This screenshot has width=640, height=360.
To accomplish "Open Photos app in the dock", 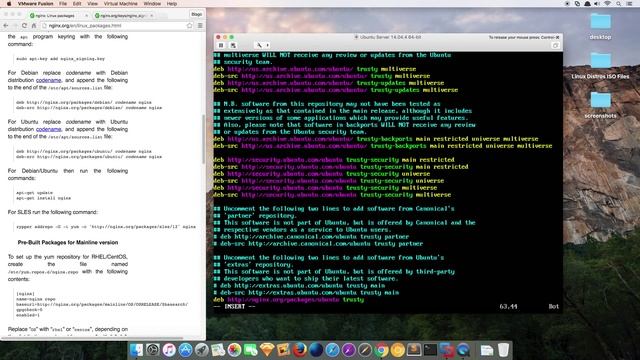I will [234, 350].
